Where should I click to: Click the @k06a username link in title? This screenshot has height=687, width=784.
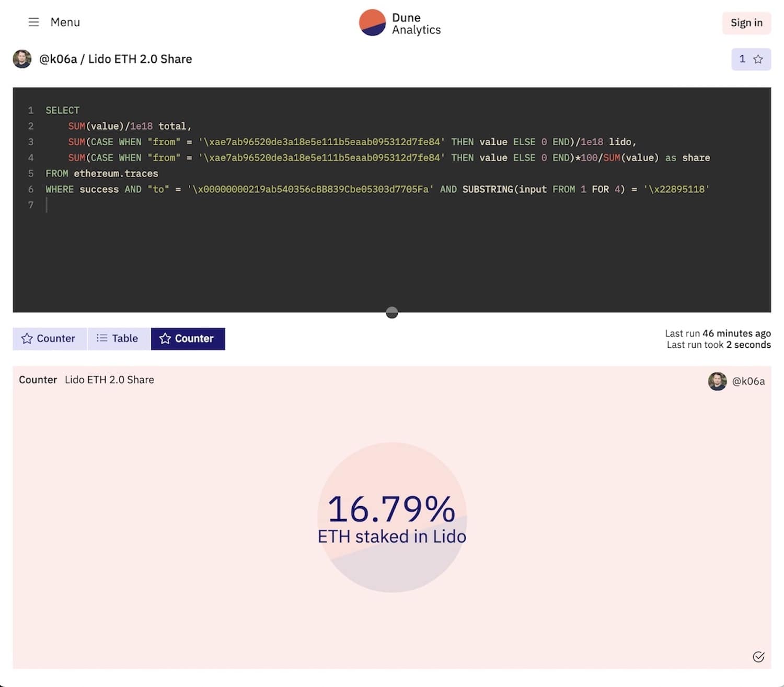[x=58, y=59]
